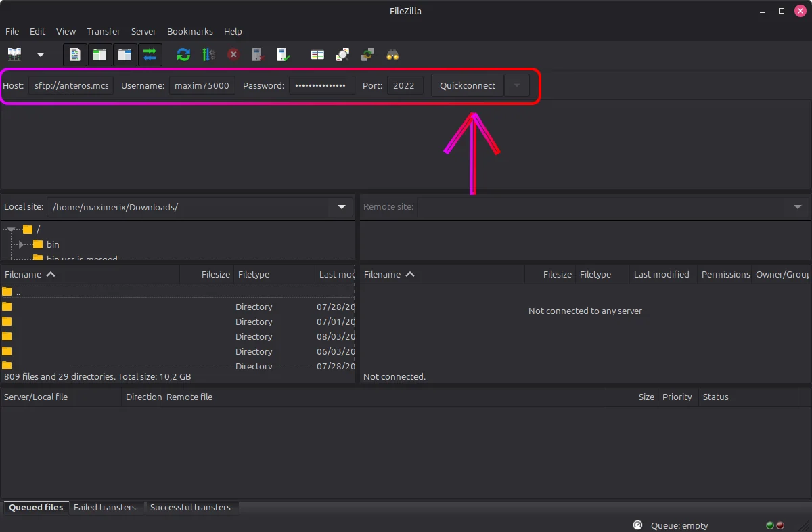The height and width of the screenshot is (532, 812).
Task: Click the local status '809 files and 29 directories'
Action: [x=97, y=376]
